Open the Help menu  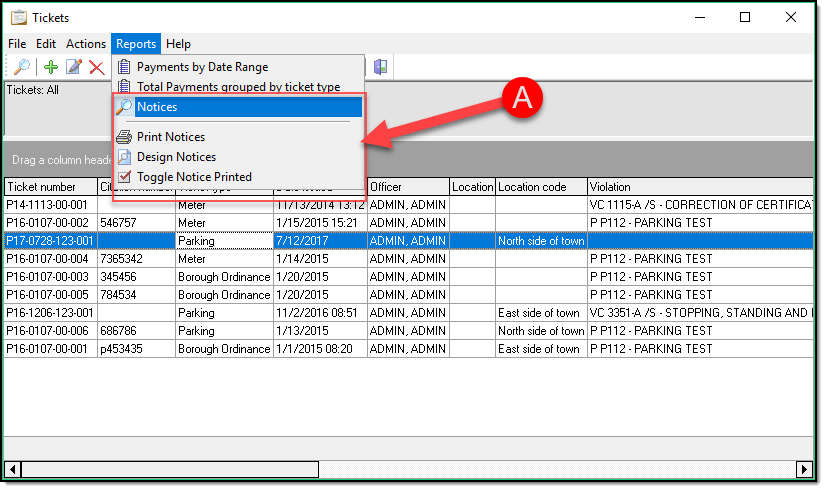[x=178, y=44]
